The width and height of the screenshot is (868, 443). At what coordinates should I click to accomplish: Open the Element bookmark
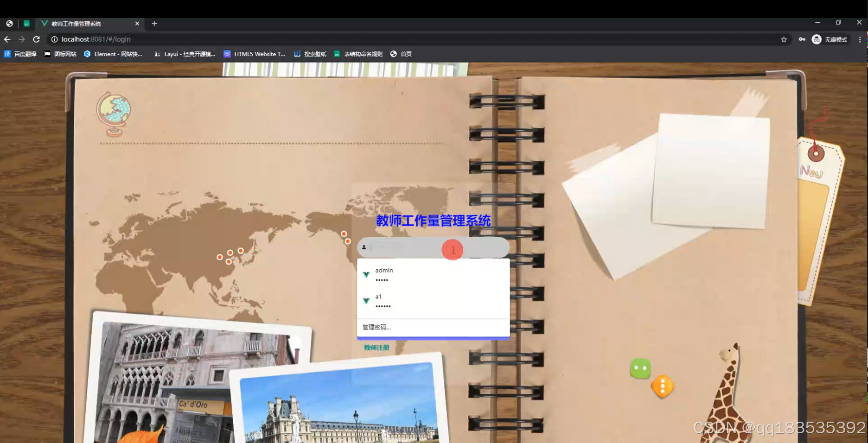[113, 54]
